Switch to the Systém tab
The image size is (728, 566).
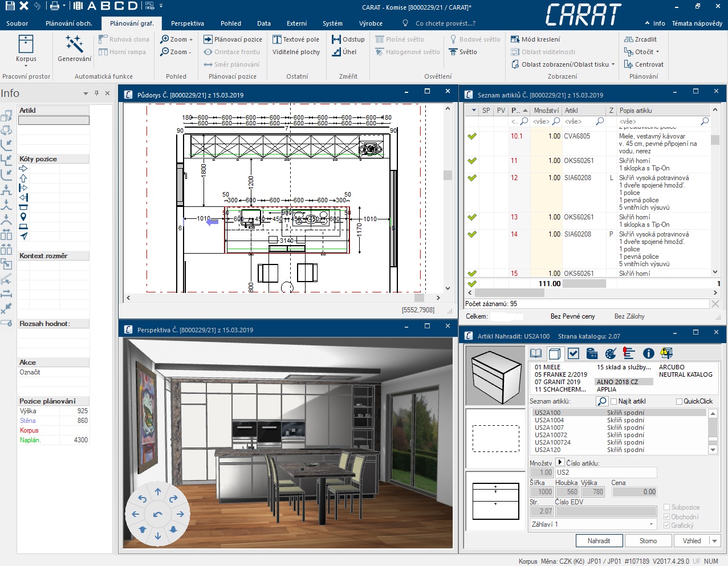pyautogui.click(x=332, y=23)
